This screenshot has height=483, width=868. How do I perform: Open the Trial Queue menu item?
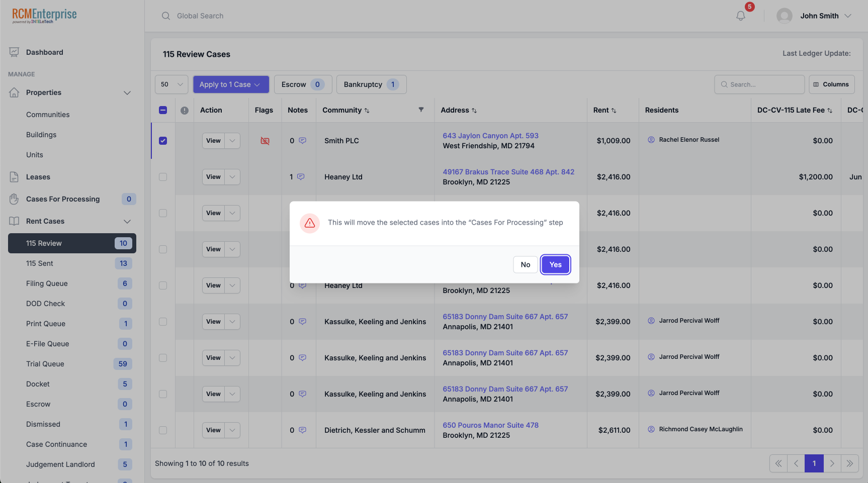[45, 363]
